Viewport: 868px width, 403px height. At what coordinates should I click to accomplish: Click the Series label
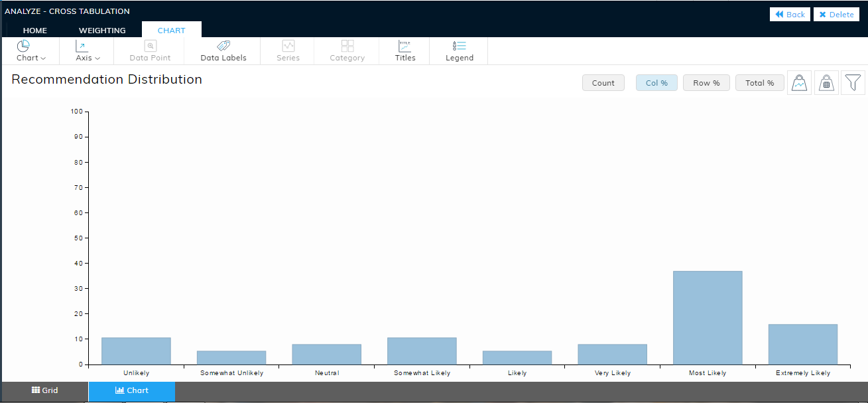click(x=288, y=58)
